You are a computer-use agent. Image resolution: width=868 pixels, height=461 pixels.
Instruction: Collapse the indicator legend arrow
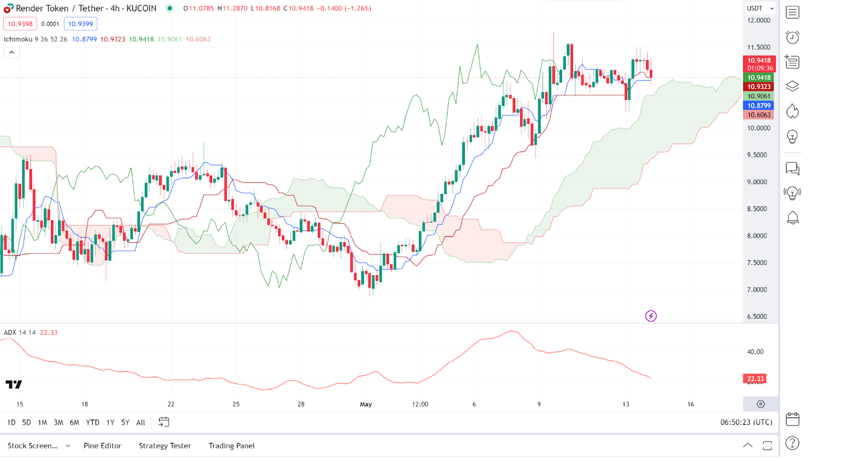[x=11, y=52]
